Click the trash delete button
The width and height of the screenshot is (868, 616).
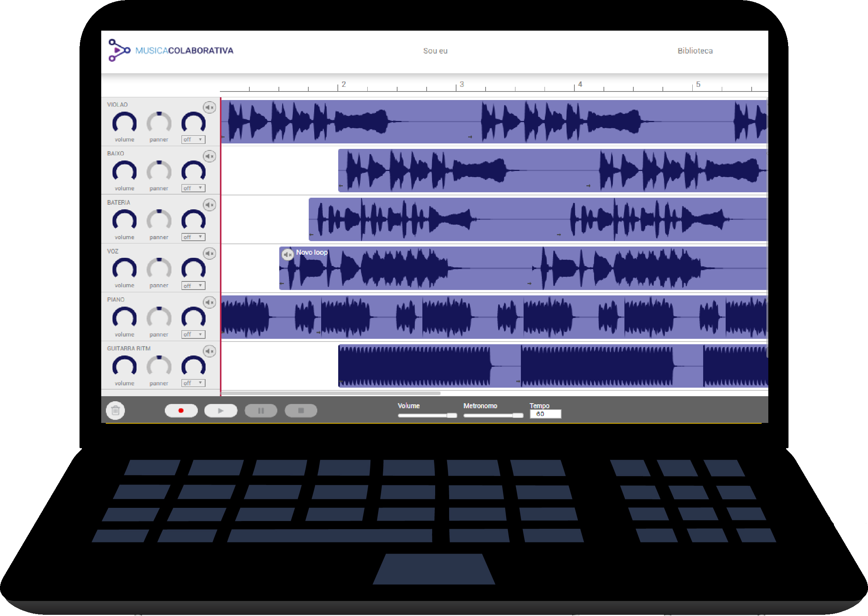tap(116, 411)
